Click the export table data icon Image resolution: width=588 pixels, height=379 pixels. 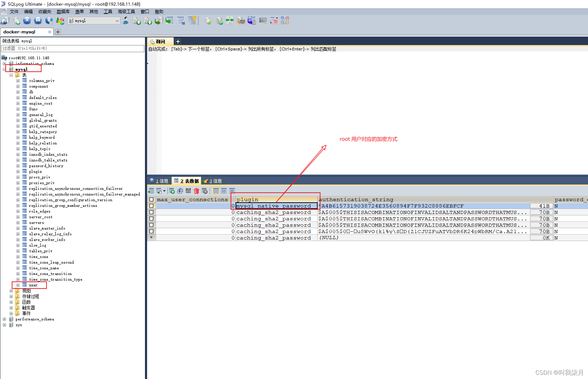[x=151, y=191]
